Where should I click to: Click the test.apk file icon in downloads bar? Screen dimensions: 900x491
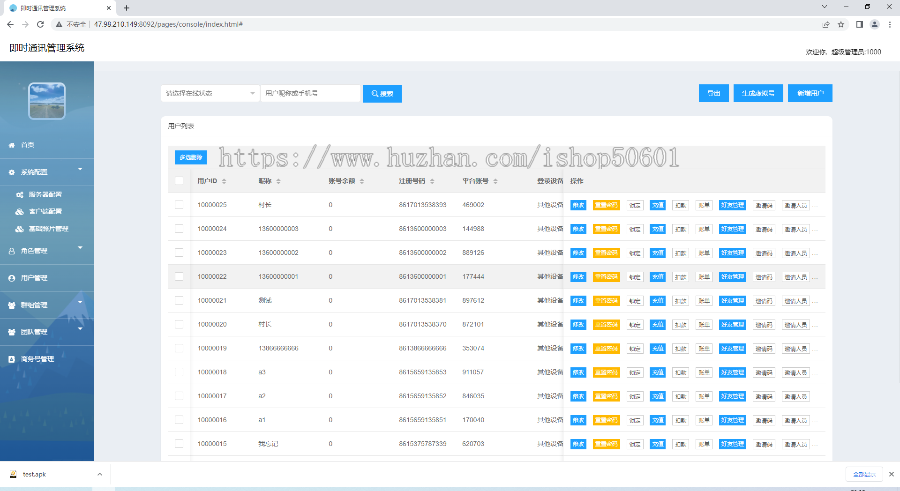13,474
